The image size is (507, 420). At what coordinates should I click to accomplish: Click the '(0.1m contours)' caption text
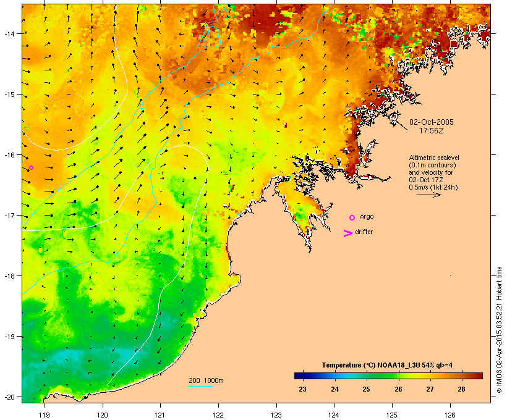coord(432,165)
